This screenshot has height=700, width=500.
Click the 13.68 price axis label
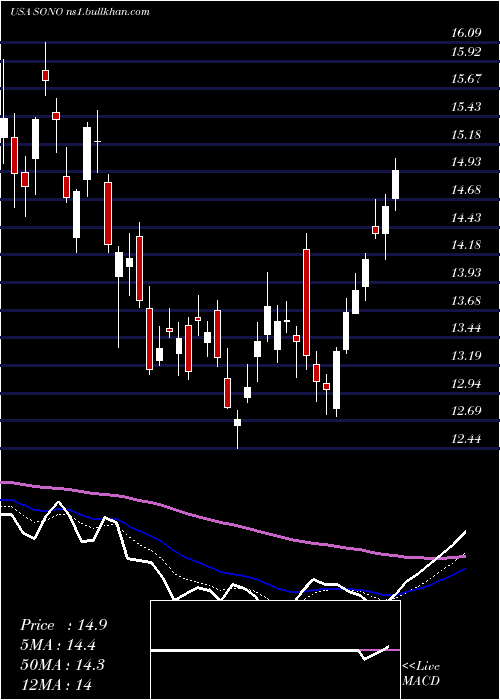tap(466, 300)
